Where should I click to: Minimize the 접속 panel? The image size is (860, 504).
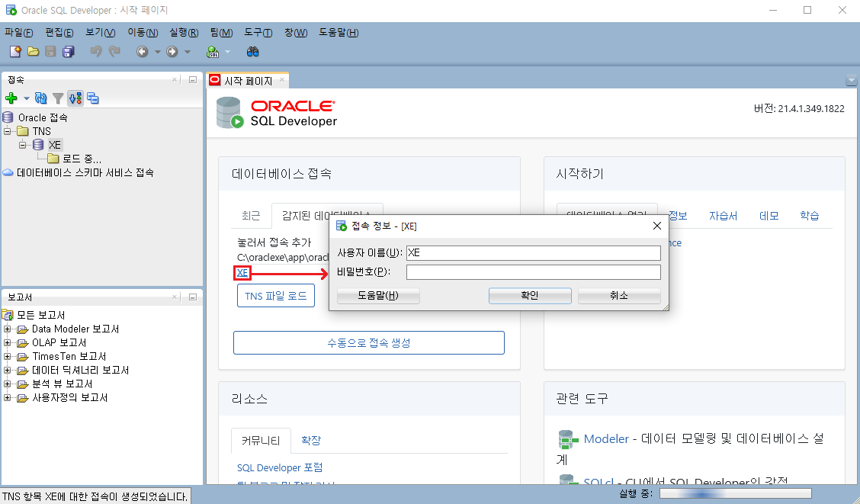tap(193, 79)
